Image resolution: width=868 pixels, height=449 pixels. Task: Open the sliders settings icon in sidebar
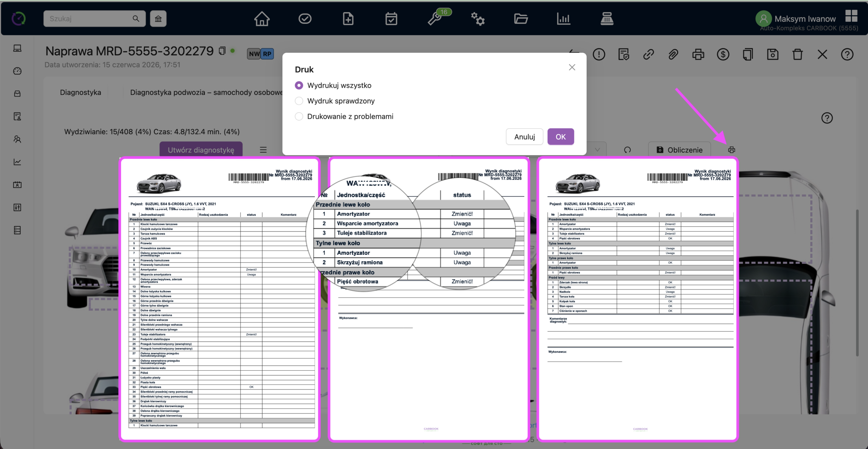coord(17,207)
